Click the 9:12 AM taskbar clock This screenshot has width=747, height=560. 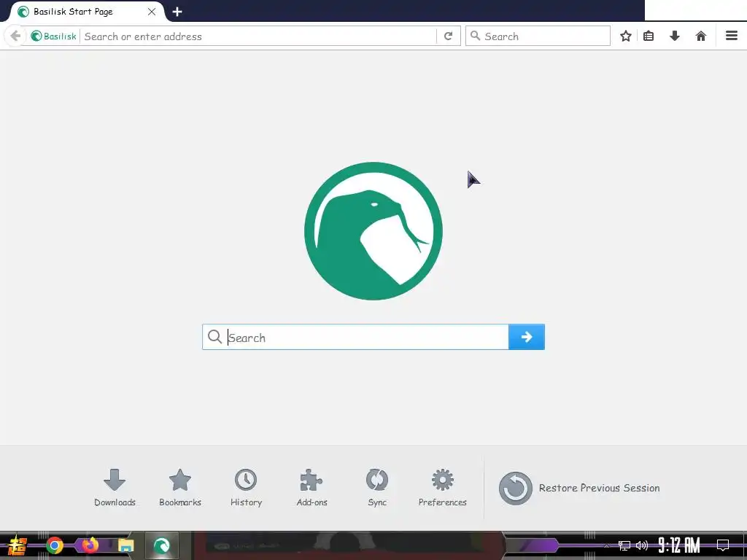(x=679, y=545)
